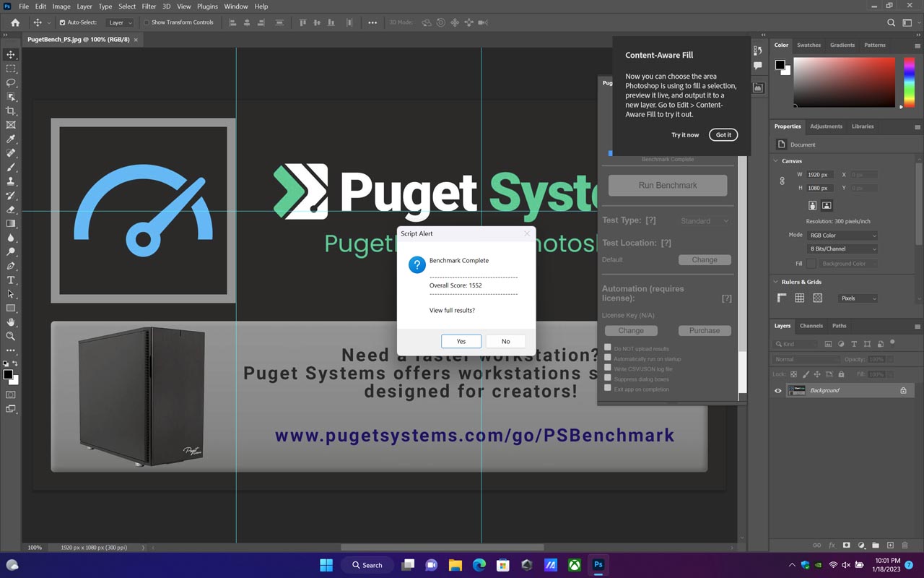Viewport: 924px width, 578px height.
Task: Enable Show Transform Controls checkbox
Action: pyautogui.click(x=147, y=22)
